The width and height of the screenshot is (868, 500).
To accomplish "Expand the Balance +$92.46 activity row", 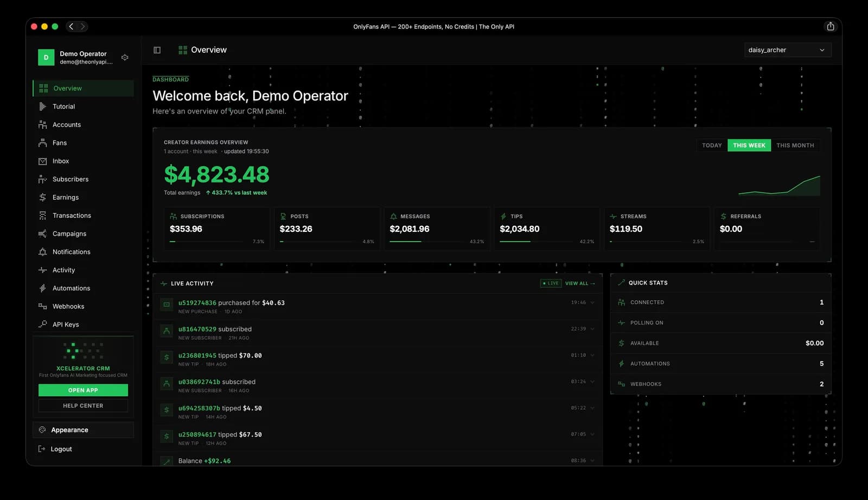I will tap(592, 460).
